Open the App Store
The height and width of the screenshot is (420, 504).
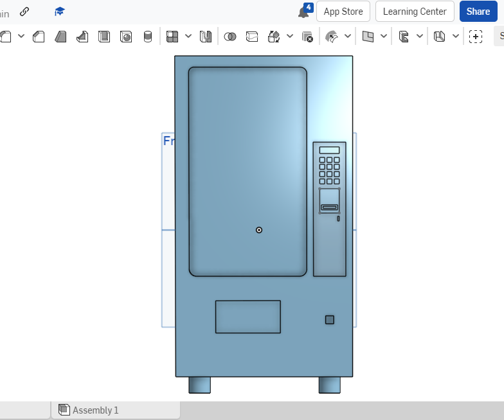click(x=343, y=12)
